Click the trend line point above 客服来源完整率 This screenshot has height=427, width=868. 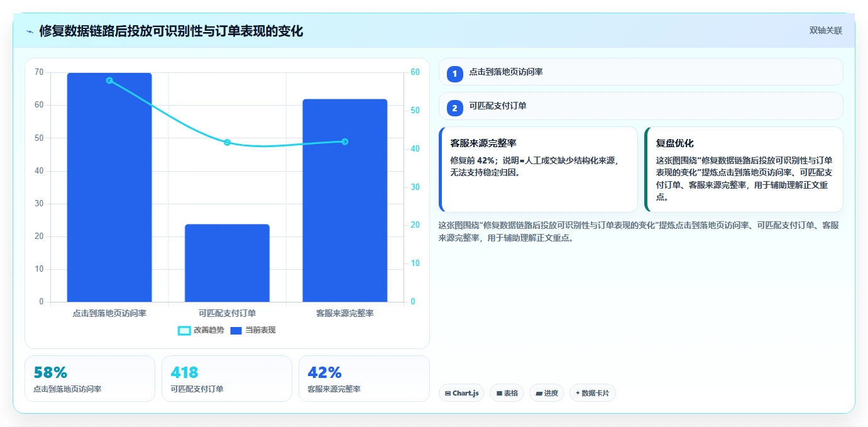[344, 141]
